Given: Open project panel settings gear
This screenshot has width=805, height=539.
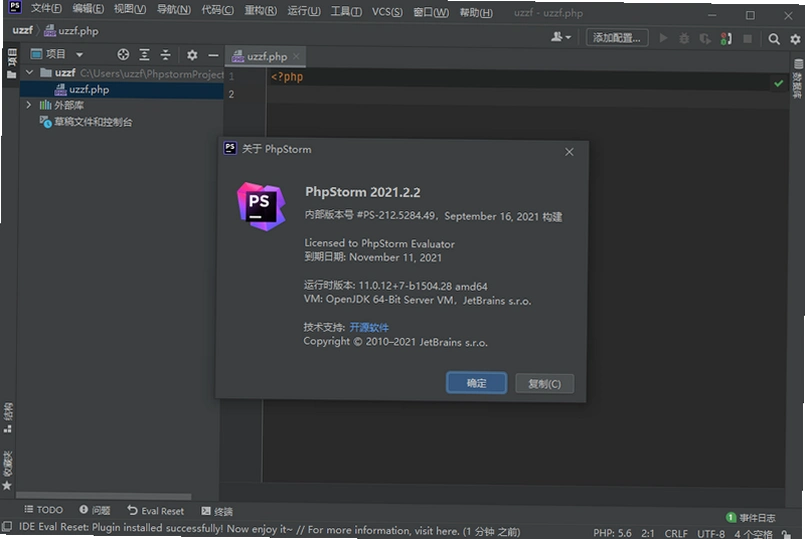Looking at the screenshot, I should (192, 55).
